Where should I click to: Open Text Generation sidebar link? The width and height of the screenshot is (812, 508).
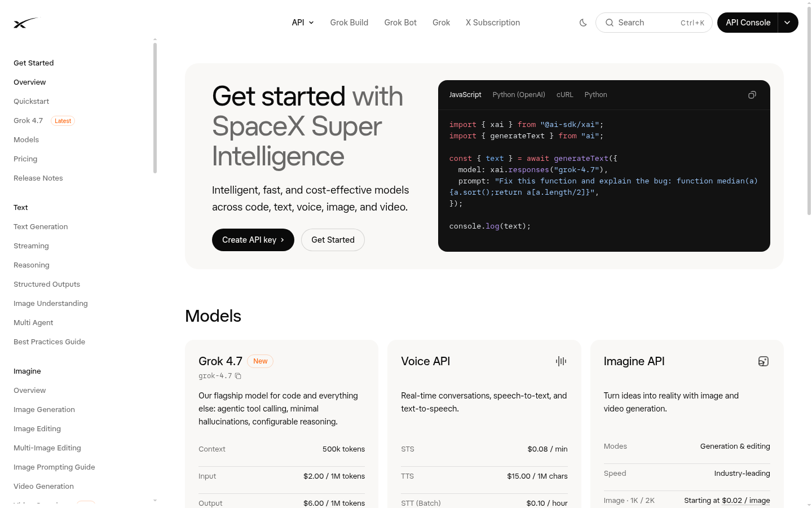[x=41, y=227]
